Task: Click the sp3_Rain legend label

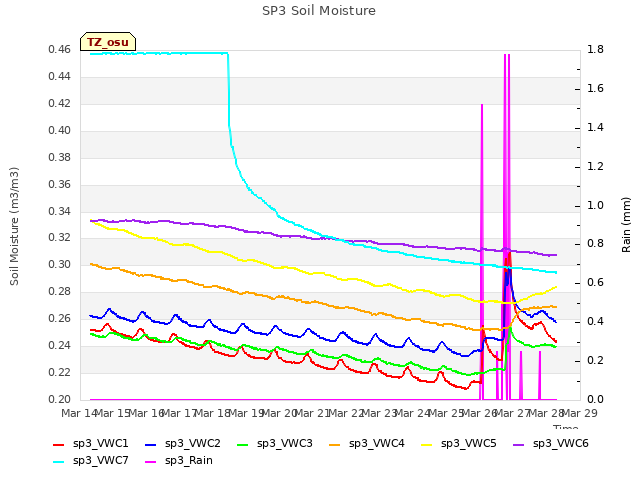Action: [189, 460]
